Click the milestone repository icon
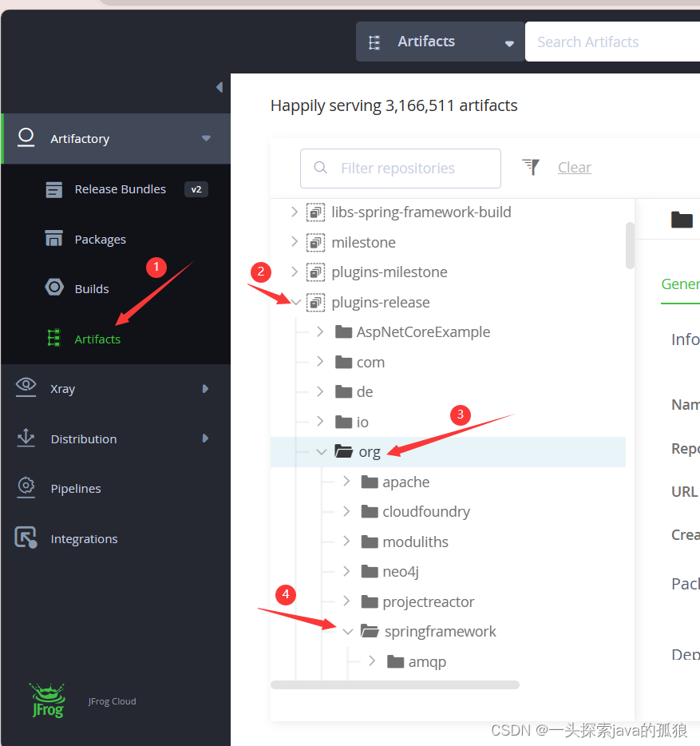700x746 pixels. pos(315,243)
